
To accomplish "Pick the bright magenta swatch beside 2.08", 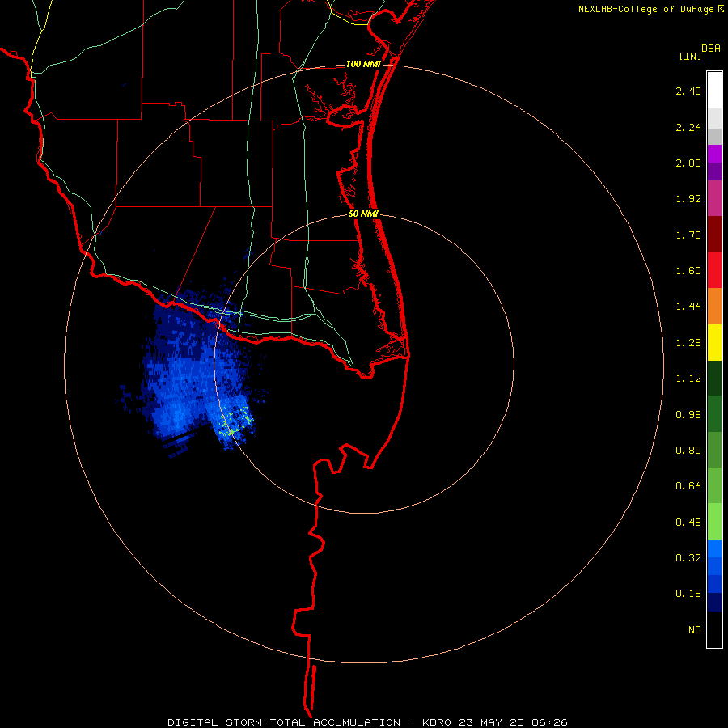I will [714, 154].
